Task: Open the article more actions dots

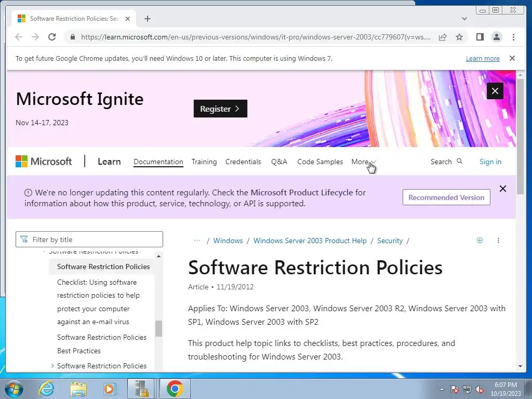Action: (x=498, y=240)
